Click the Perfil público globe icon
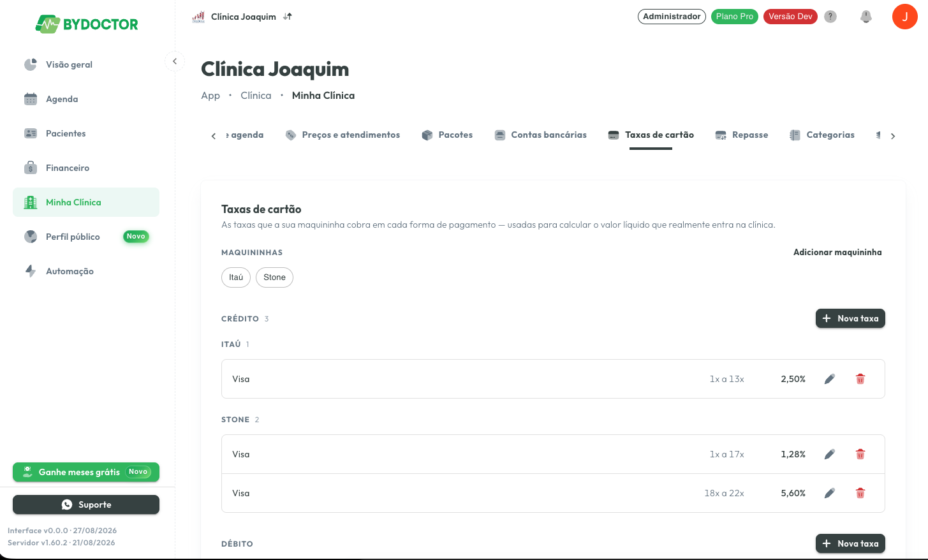The image size is (928, 560). [x=31, y=237]
